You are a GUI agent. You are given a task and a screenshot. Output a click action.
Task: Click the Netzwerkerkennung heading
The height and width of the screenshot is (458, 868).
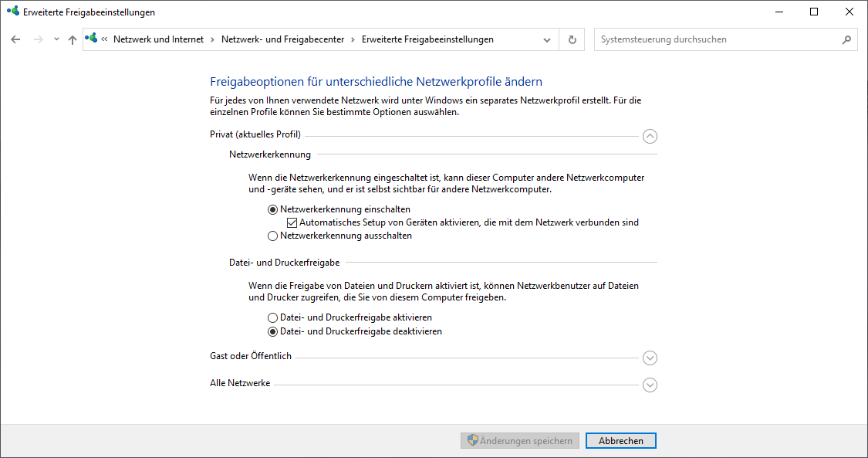point(270,154)
